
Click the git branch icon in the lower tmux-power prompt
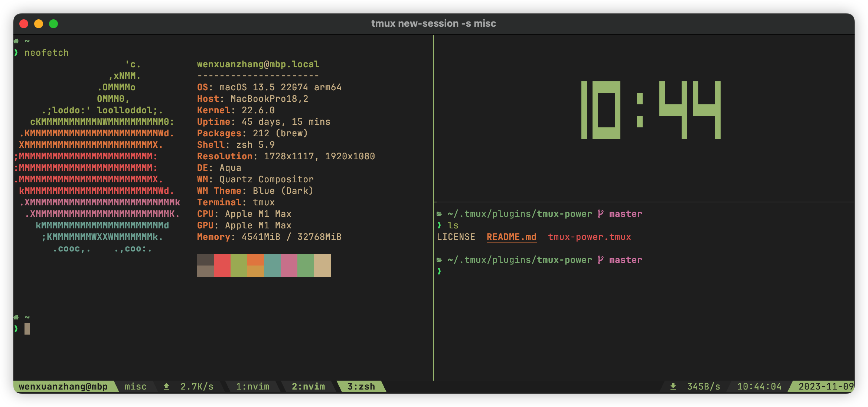coord(601,260)
